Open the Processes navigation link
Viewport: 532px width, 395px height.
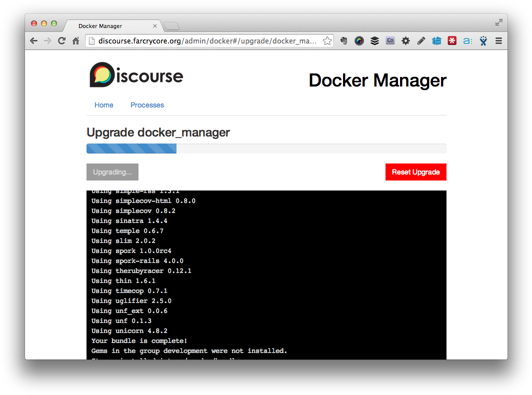[x=147, y=105]
